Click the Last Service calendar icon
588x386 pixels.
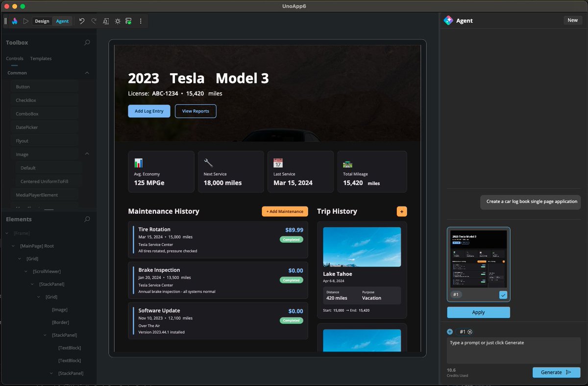(278, 163)
